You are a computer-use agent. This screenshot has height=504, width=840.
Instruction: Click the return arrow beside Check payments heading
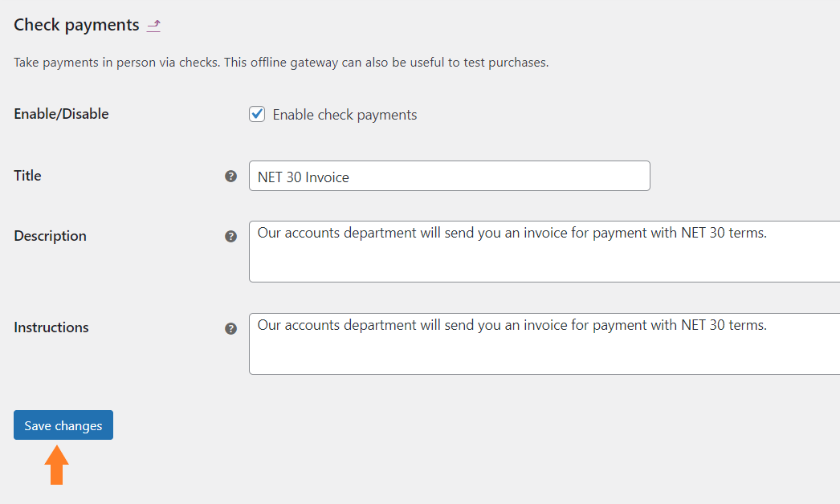pyautogui.click(x=153, y=25)
